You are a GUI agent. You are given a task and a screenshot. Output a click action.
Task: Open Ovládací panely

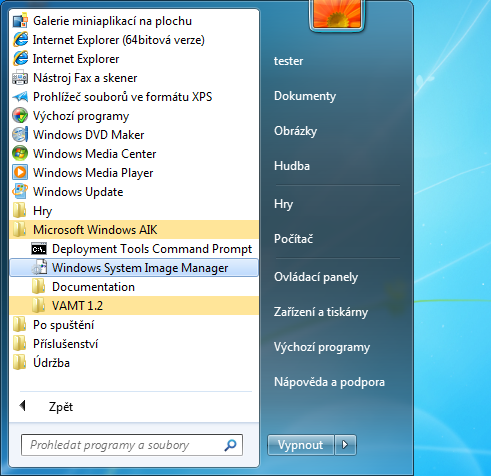(316, 277)
